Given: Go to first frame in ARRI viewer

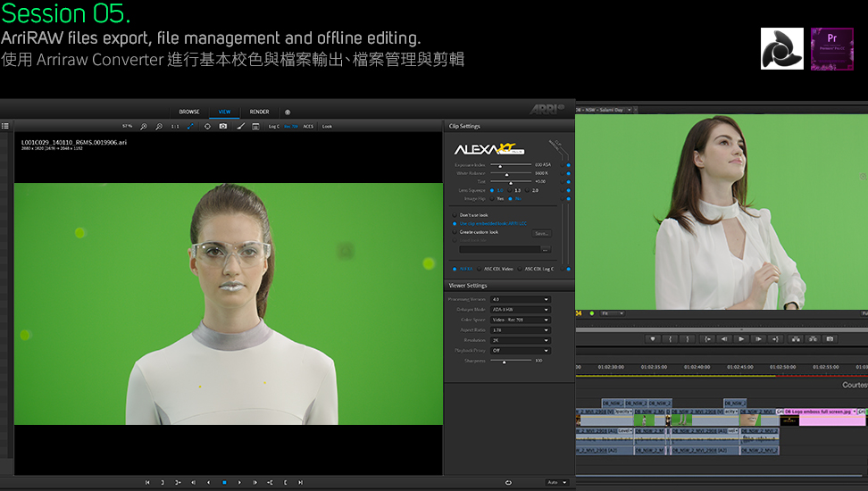Looking at the screenshot, I should click(x=148, y=483).
